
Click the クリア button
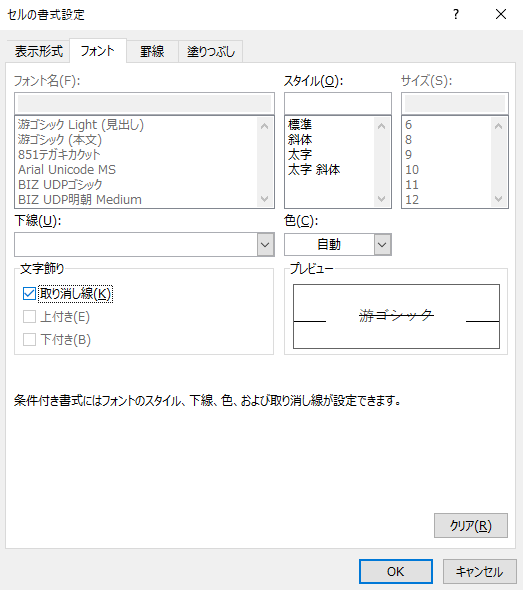coord(471,525)
